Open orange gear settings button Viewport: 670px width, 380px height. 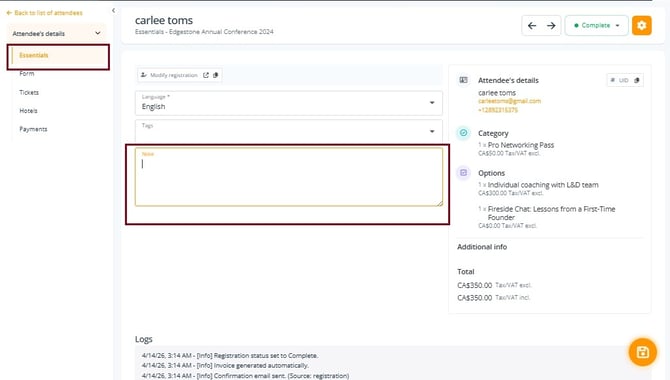[641, 25]
